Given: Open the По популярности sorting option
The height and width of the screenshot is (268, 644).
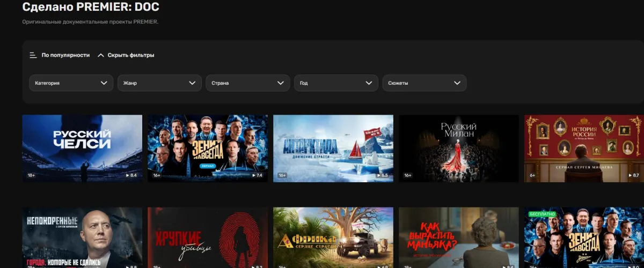Looking at the screenshot, I should click(65, 55).
